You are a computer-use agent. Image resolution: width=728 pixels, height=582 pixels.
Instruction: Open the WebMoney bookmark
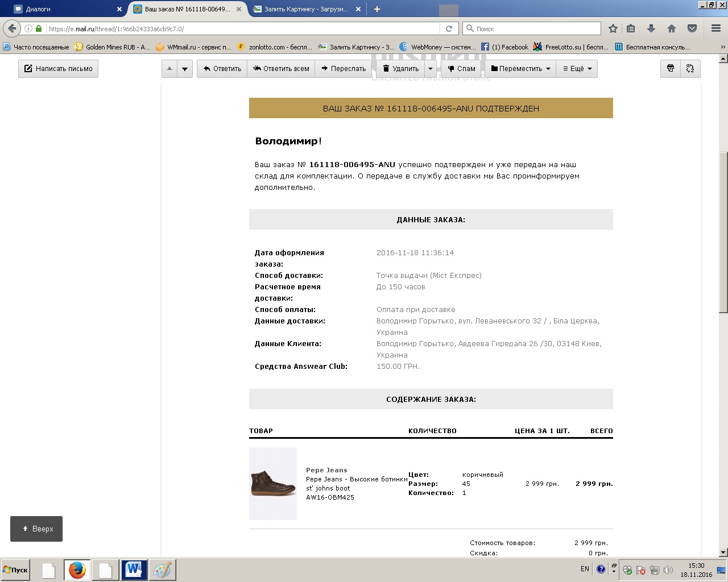pos(438,47)
